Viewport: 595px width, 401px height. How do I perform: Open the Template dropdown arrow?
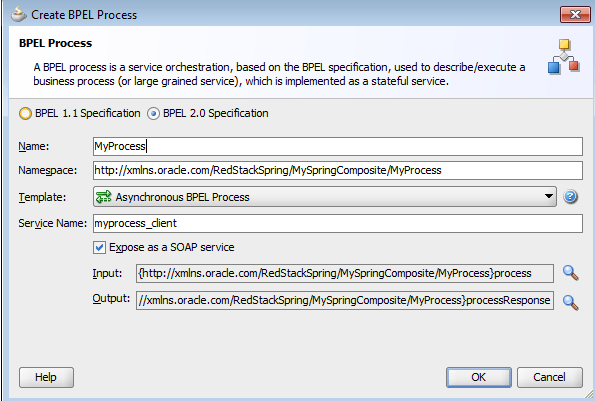click(x=548, y=197)
